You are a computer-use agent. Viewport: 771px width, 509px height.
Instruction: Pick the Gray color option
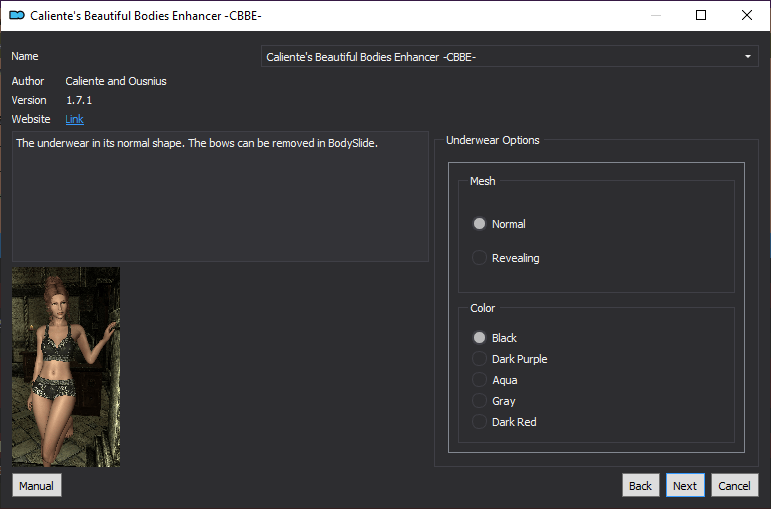479,401
